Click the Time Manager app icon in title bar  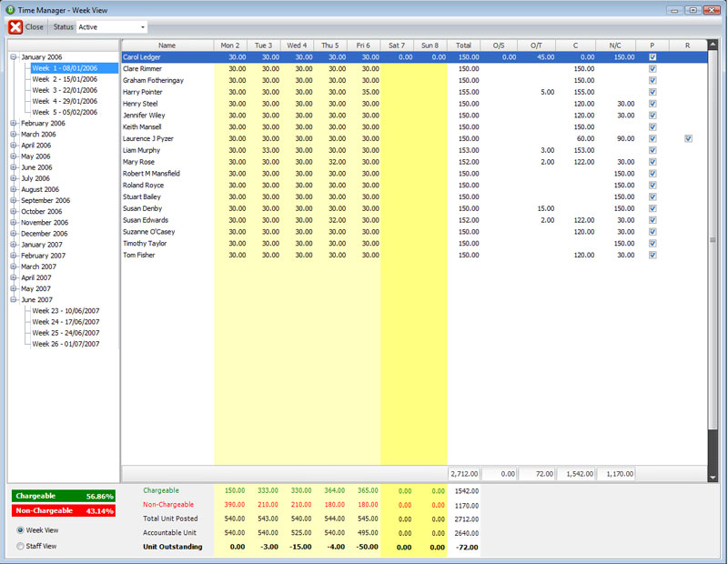click(10, 10)
